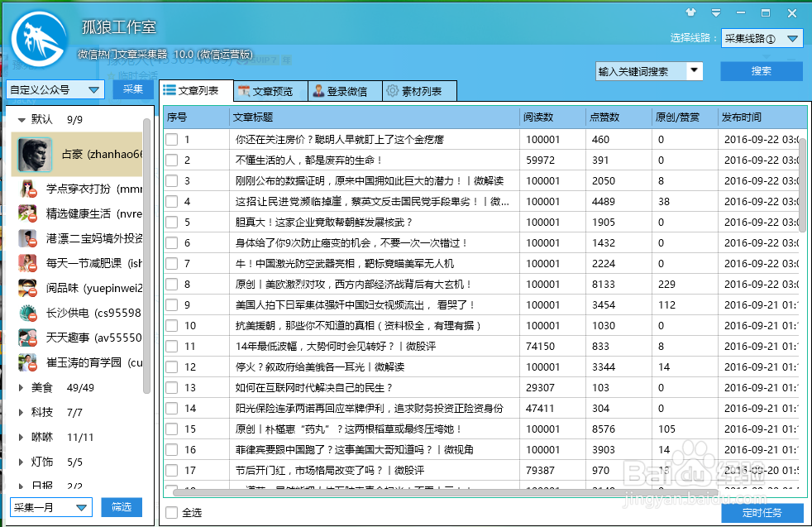Switch to the 文章列表 tab

pyautogui.click(x=196, y=91)
